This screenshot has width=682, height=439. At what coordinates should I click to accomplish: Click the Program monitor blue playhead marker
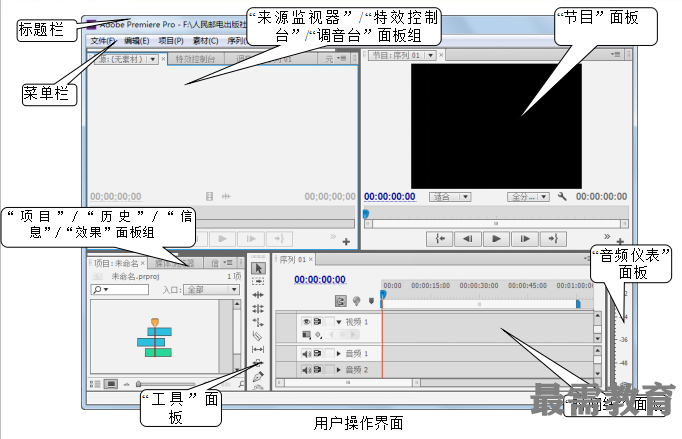coord(366,214)
